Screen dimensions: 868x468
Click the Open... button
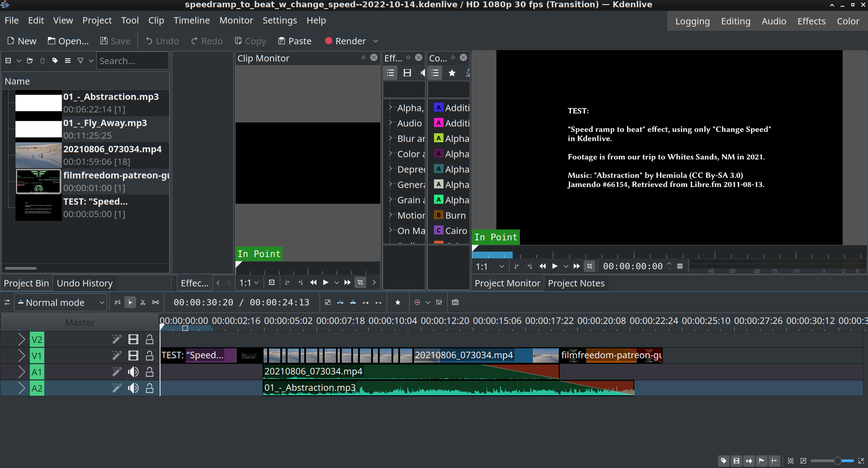pyautogui.click(x=68, y=41)
